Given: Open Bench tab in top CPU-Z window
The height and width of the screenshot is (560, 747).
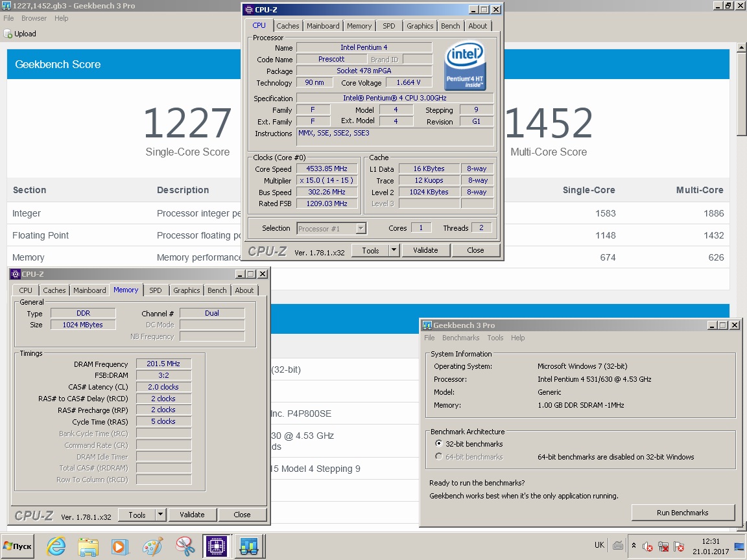Looking at the screenshot, I should click(x=450, y=26).
